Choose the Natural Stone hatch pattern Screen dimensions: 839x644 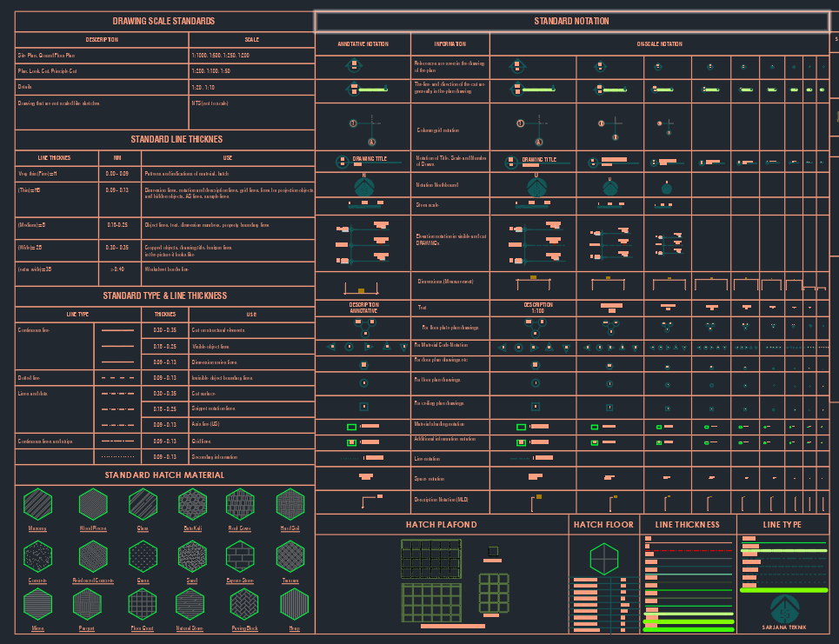[x=190, y=606]
